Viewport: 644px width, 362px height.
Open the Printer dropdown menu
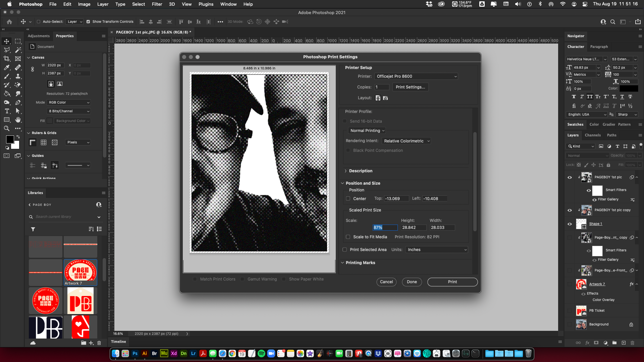coord(416,76)
